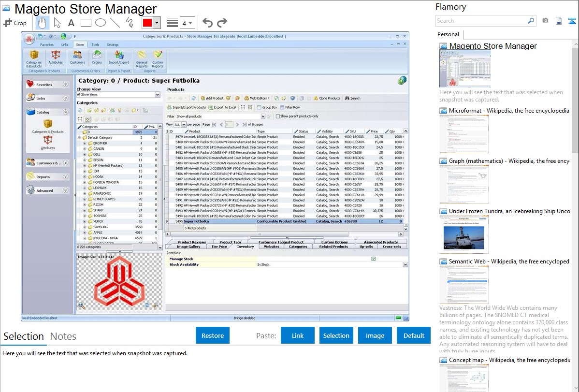Open the Personal tab
579x392 pixels.
pyautogui.click(x=449, y=34)
